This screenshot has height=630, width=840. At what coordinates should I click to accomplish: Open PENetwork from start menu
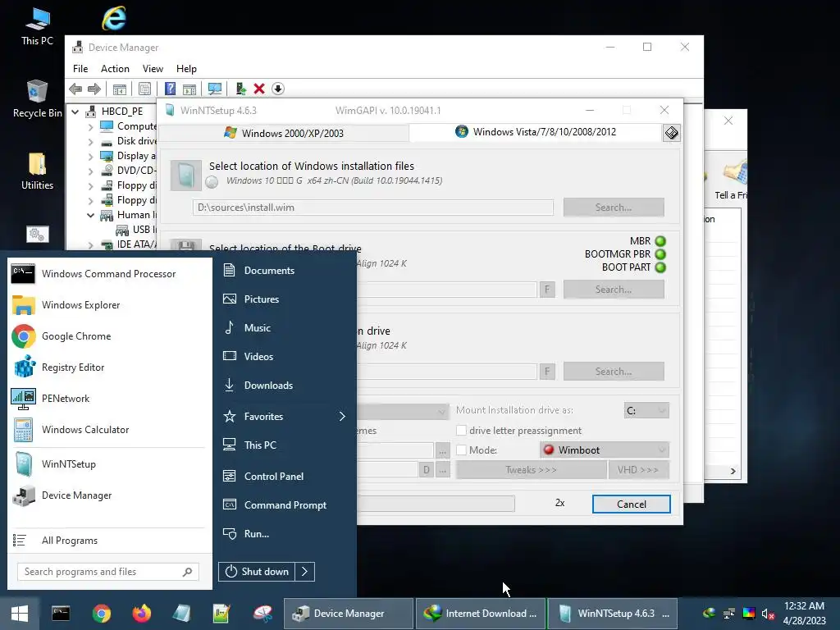(107, 398)
